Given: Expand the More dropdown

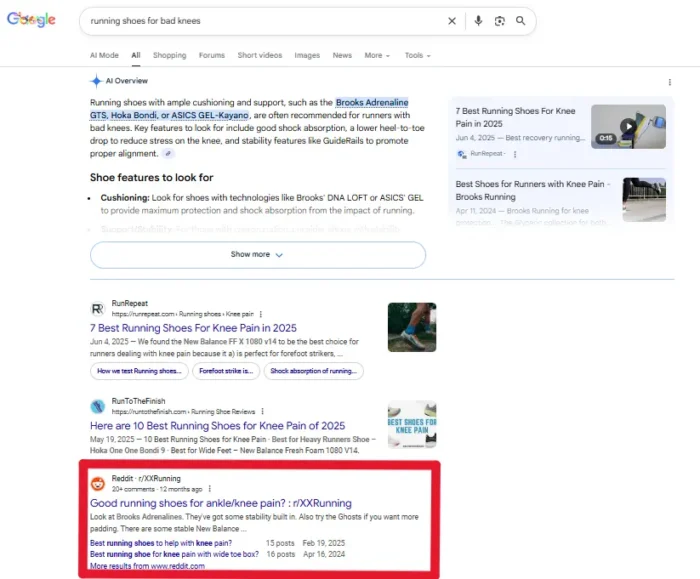Looking at the screenshot, I should pos(377,55).
